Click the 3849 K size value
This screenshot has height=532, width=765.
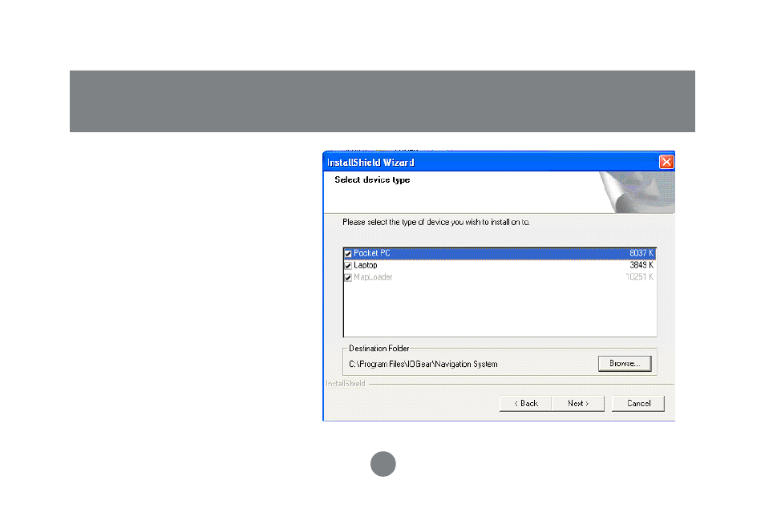(641, 265)
